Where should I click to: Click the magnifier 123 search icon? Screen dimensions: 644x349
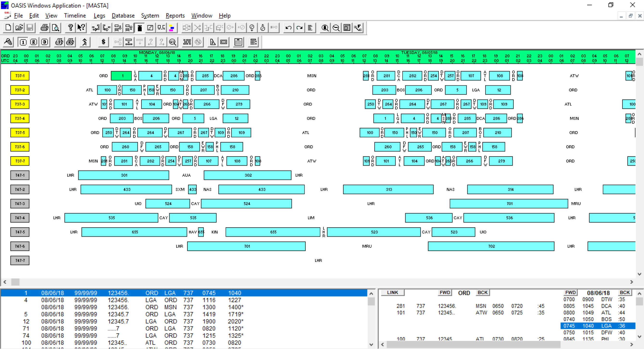tap(172, 42)
